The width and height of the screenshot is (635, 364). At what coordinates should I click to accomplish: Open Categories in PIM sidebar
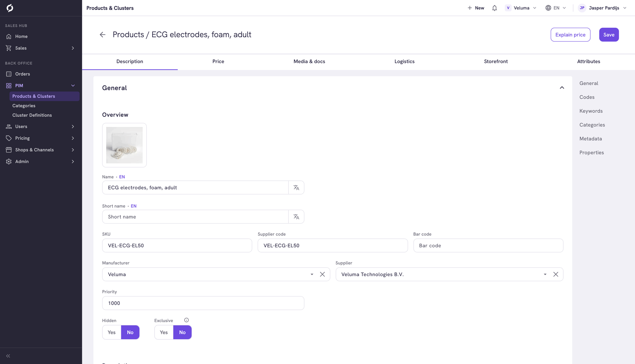[24, 106]
